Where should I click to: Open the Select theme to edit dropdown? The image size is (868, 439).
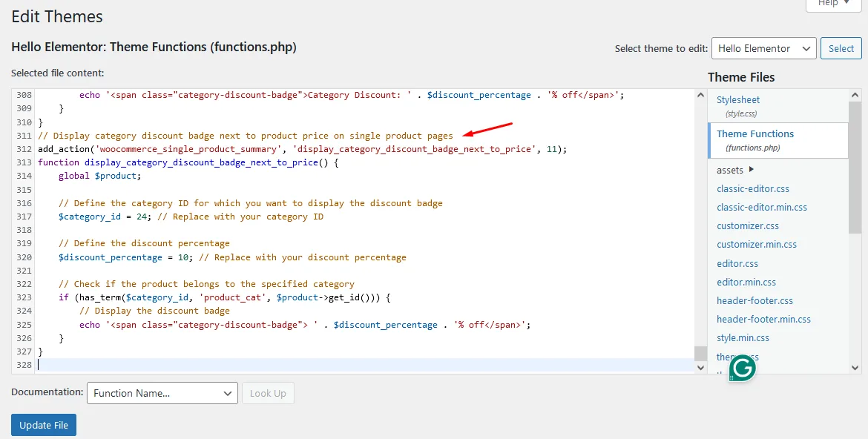[x=764, y=49]
